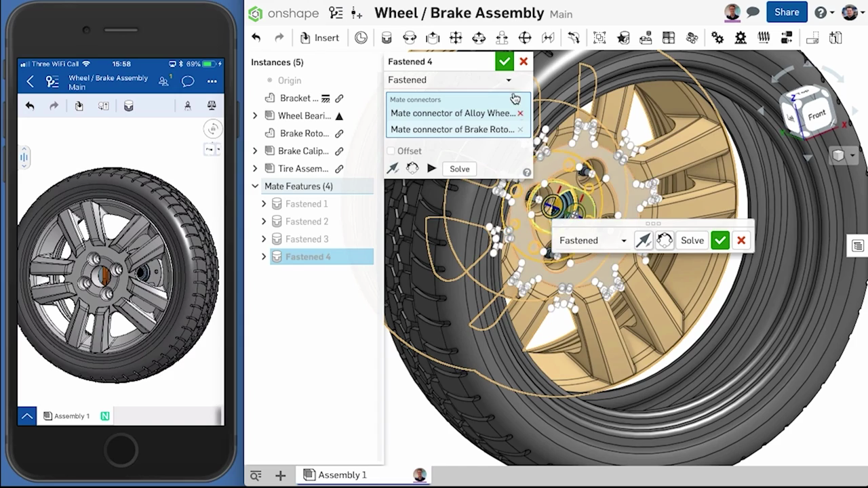This screenshot has width=868, height=488.
Task: Accept Fastened 4 with the green checkmark
Action: [x=504, y=62]
